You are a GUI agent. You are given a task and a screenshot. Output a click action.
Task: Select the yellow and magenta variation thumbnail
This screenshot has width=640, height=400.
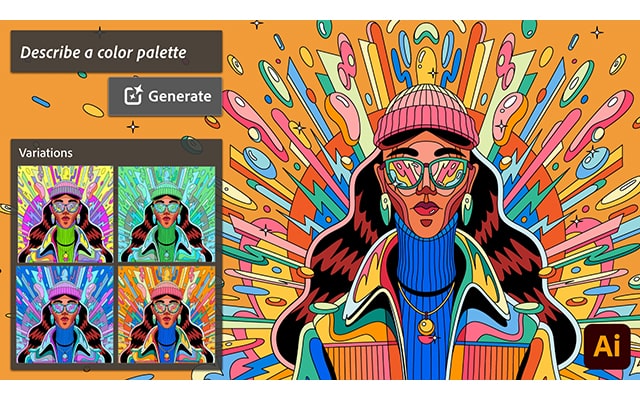point(65,214)
